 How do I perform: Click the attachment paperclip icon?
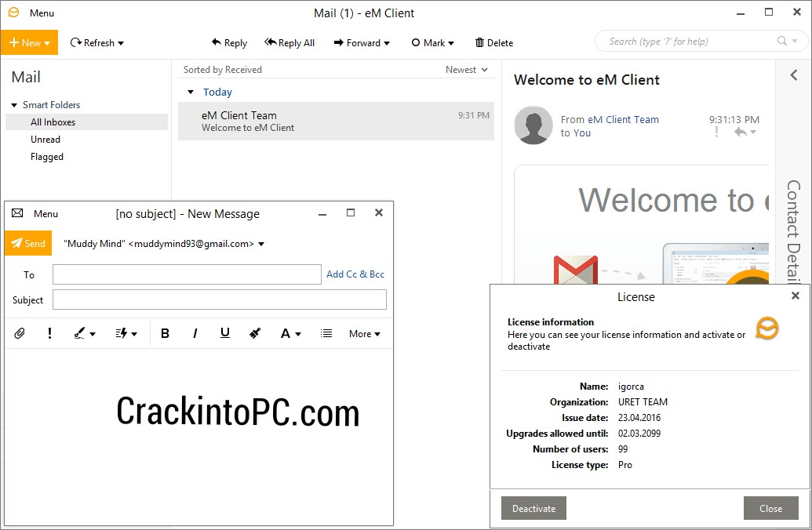pos(20,333)
